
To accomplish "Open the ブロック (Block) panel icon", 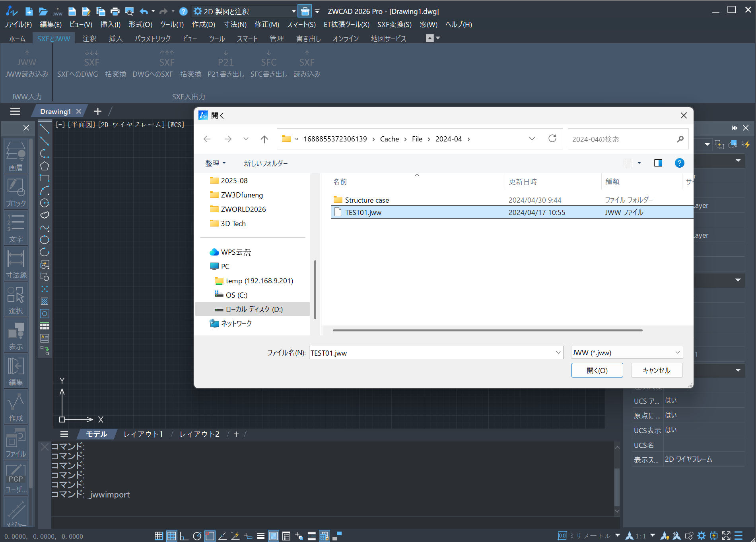I will [x=16, y=192].
